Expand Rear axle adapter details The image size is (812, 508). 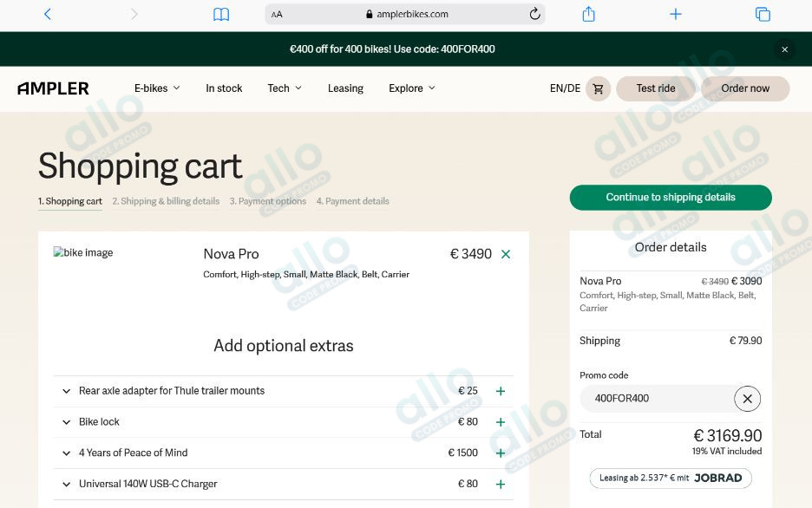[x=66, y=391]
